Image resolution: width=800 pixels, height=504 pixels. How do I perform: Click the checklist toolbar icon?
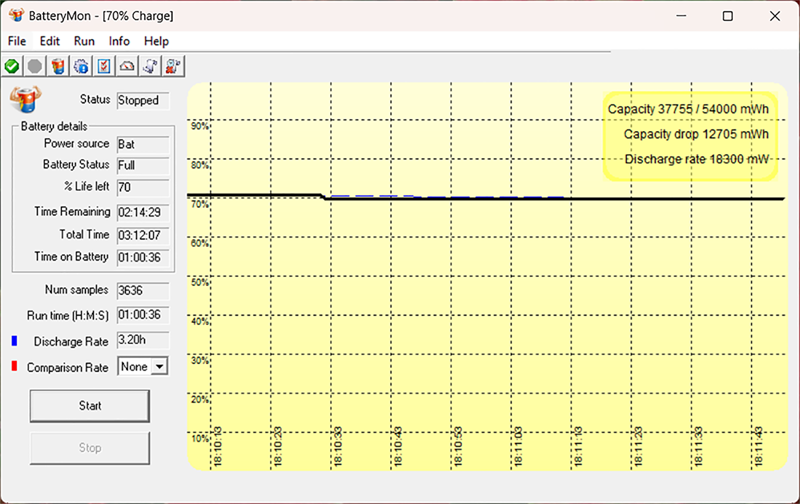tap(104, 66)
